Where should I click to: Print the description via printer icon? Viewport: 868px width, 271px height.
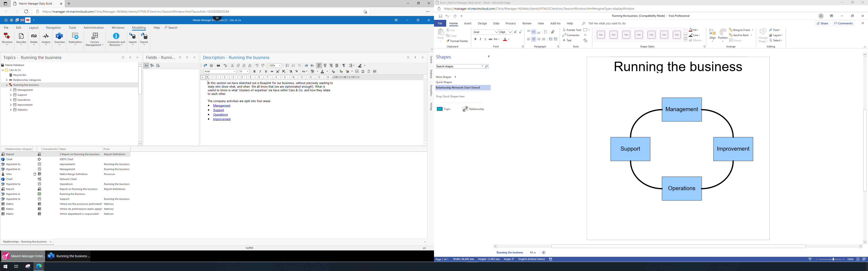coord(218,66)
